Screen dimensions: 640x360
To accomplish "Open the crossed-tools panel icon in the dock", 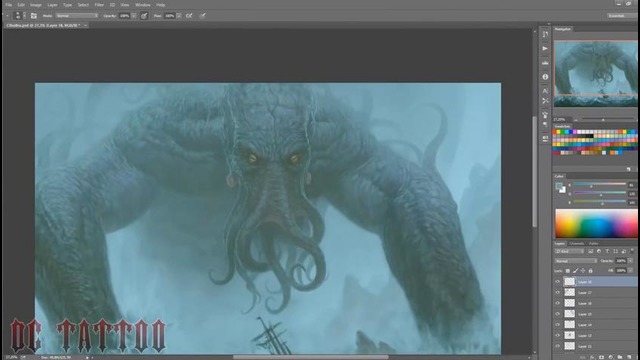I will [x=545, y=100].
